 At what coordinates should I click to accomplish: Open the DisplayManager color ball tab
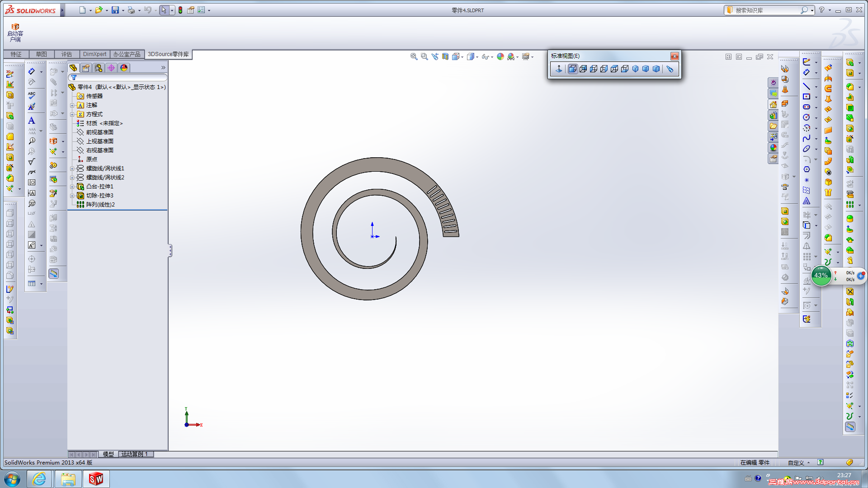(124, 68)
